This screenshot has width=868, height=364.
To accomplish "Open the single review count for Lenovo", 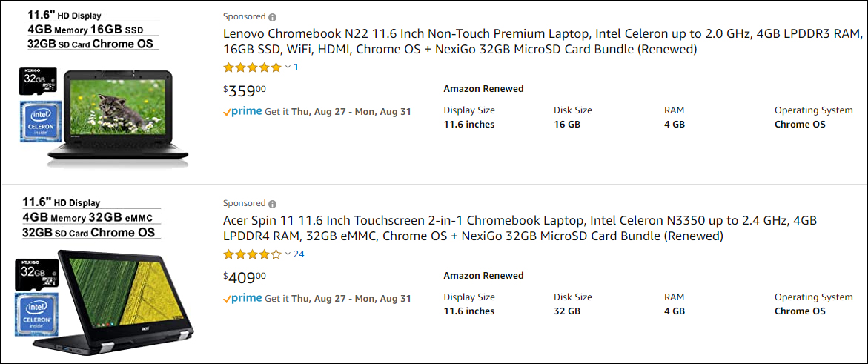I will coord(296,67).
